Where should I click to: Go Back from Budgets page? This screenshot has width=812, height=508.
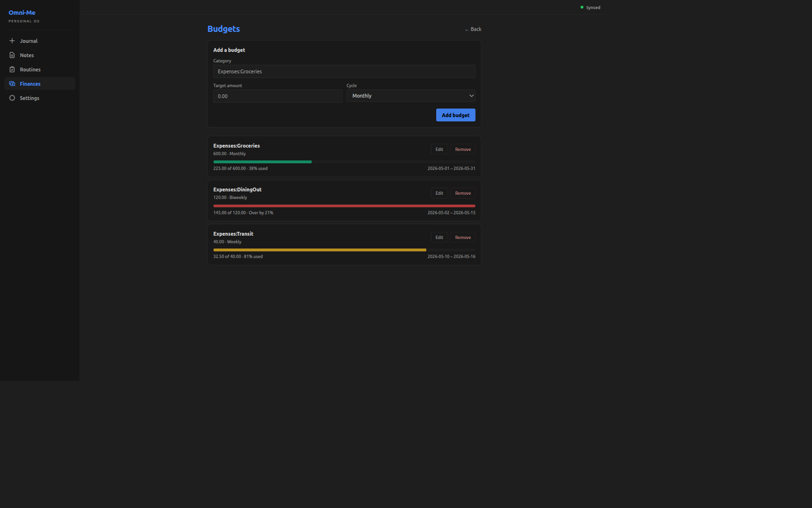click(473, 29)
